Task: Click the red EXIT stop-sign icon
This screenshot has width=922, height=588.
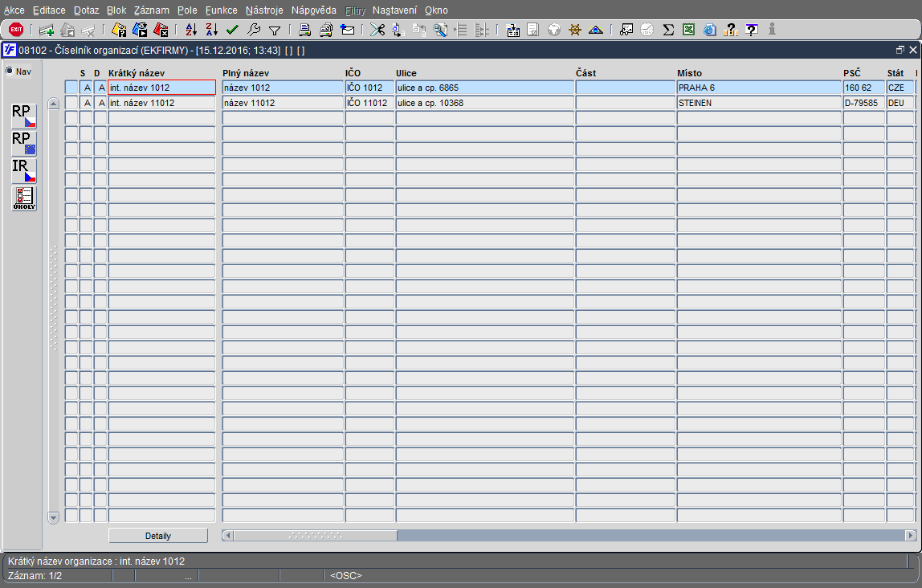Action: click(x=16, y=29)
